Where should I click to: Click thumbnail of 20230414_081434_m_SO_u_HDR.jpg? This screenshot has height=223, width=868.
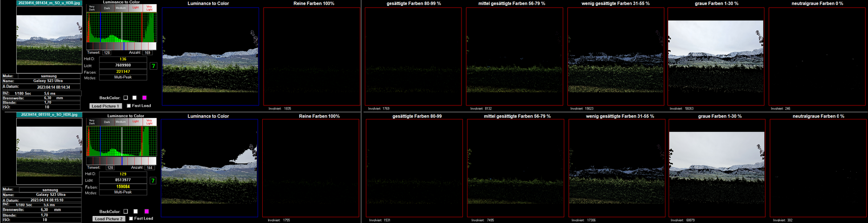pos(49,40)
